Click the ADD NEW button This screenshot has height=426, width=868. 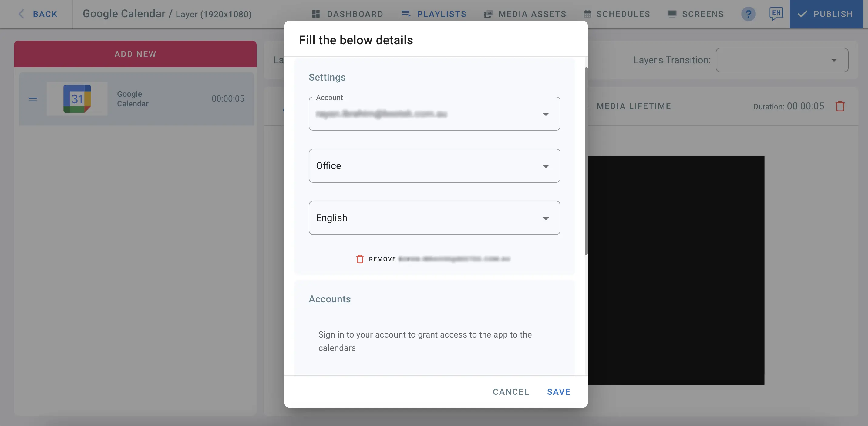[135, 54]
